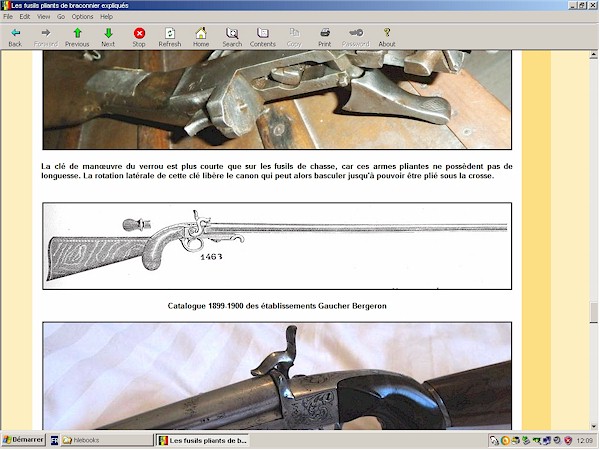The image size is (600, 450).
Task: Click the vertical scrollbar thumb
Action: (593, 313)
